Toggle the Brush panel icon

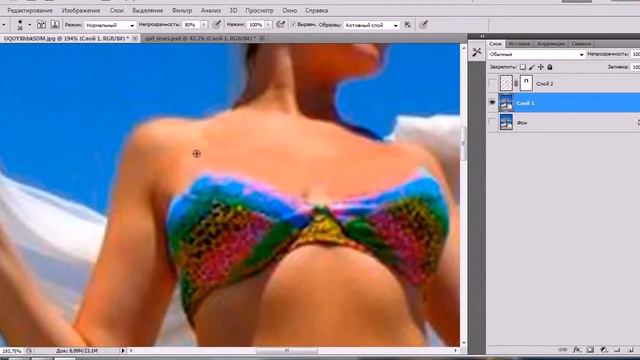click(41, 25)
